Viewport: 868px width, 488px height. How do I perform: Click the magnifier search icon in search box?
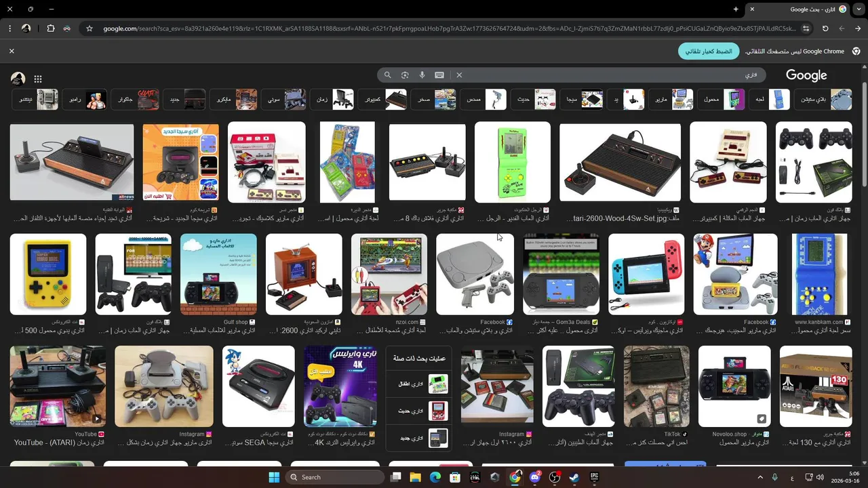click(x=388, y=75)
